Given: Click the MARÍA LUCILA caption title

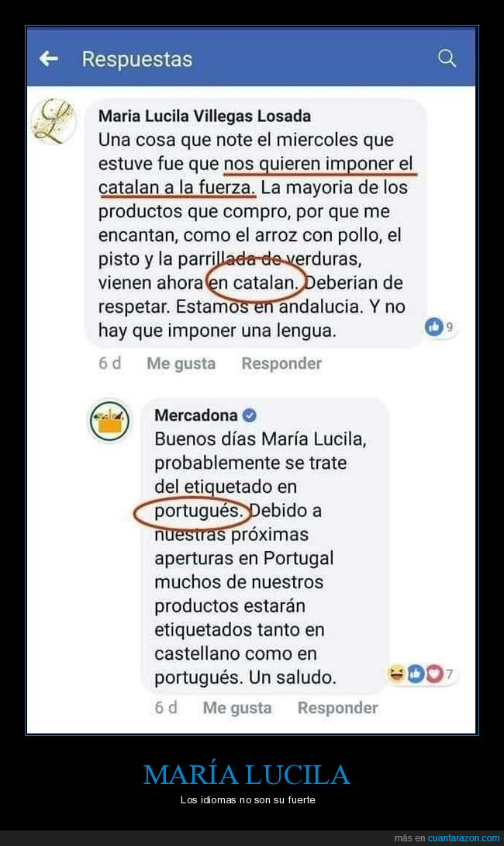Looking at the screenshot, I should [247, 775].
